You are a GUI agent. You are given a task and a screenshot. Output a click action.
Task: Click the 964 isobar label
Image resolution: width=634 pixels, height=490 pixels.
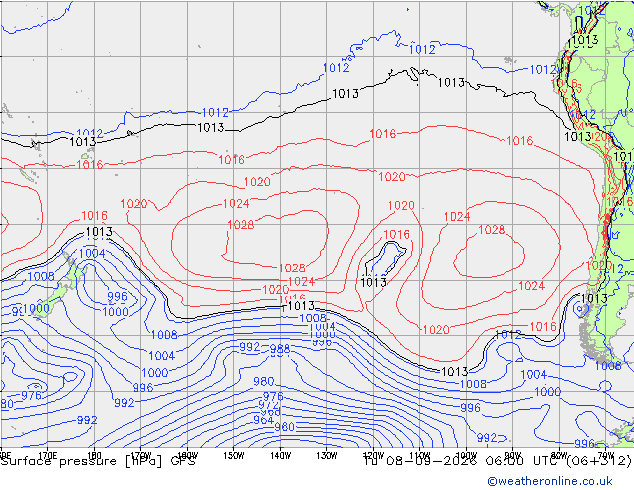coord(263,420)
